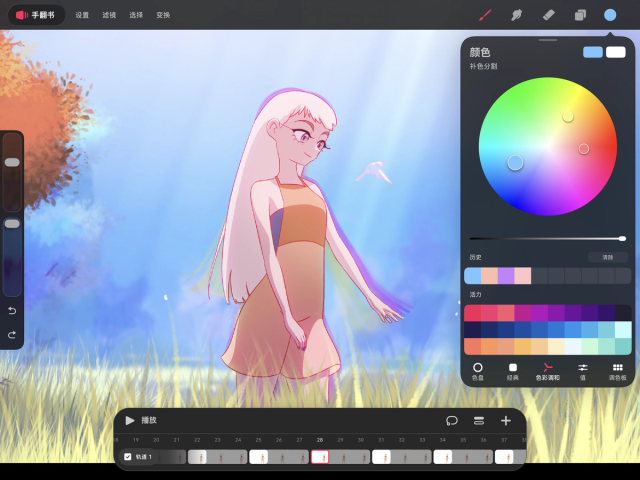Select the highlighted frame 28 thumbnail
Screen dimensions: 640x480
coord(320,457)
